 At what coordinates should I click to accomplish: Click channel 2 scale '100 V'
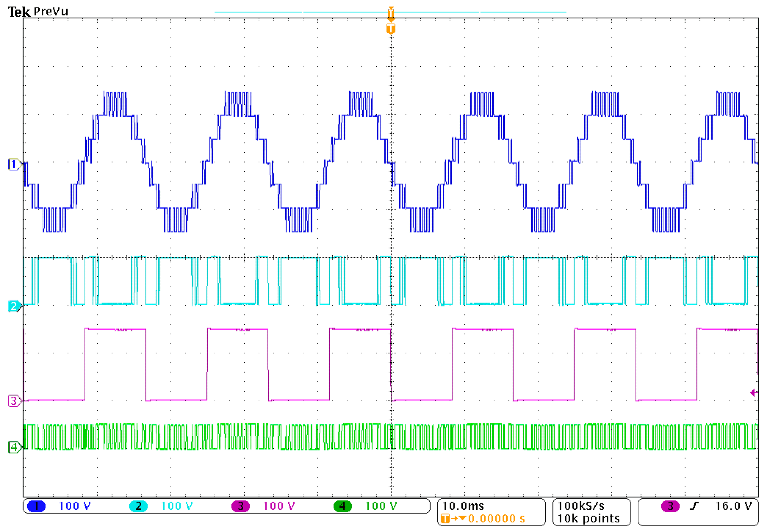177,506
